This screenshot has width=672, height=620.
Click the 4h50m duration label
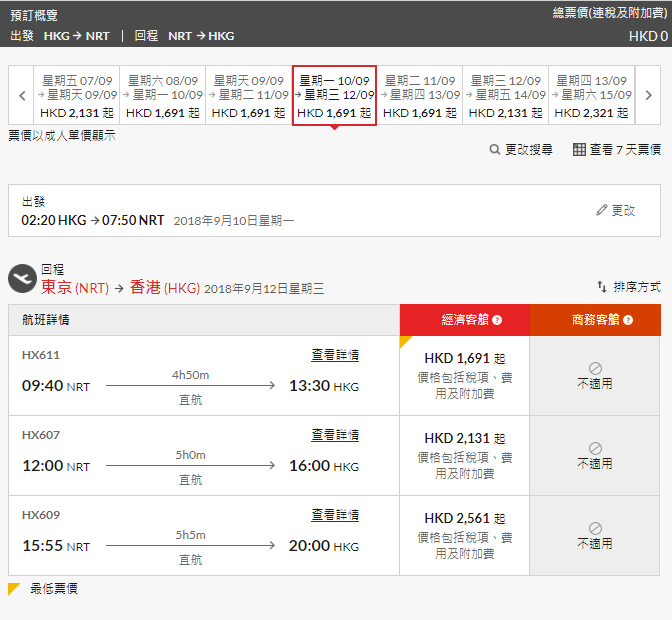click(x=190, y=375)
